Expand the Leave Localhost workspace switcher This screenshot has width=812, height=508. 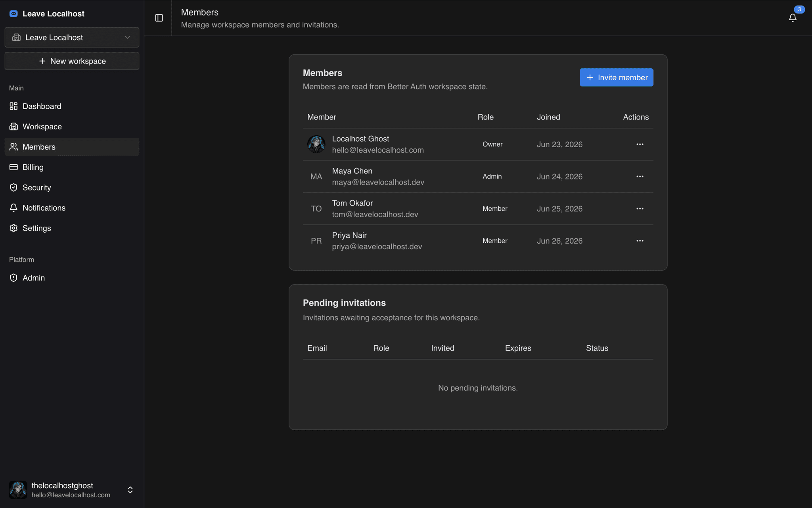72,37
